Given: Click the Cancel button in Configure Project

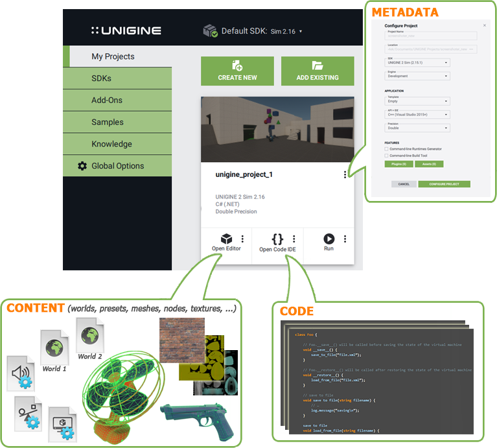Looking at the screenshot, I should pyautogui.click(x=404, y=184).
